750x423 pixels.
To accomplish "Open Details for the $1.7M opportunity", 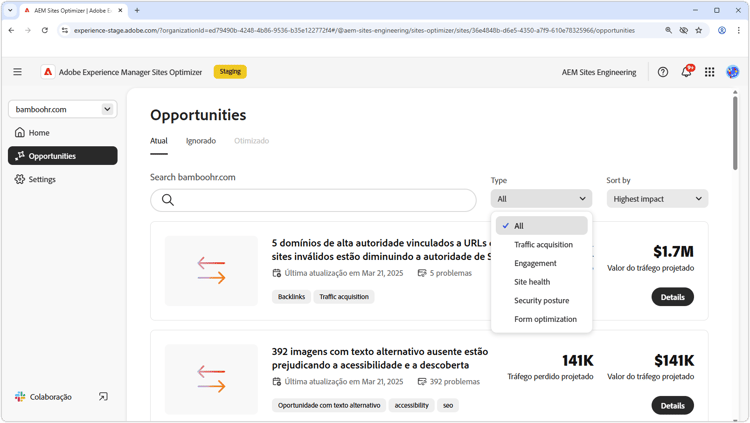I will [673, 297].
